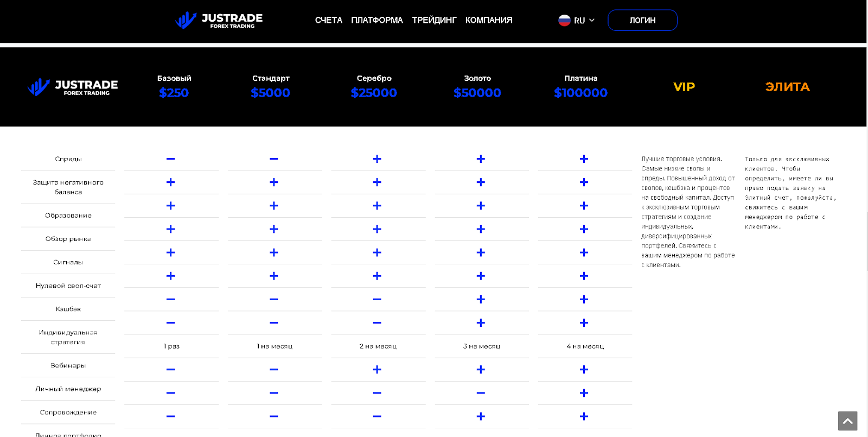Click the $250 price
Viewport: 868px width, 437px height.
click(174, 93)
